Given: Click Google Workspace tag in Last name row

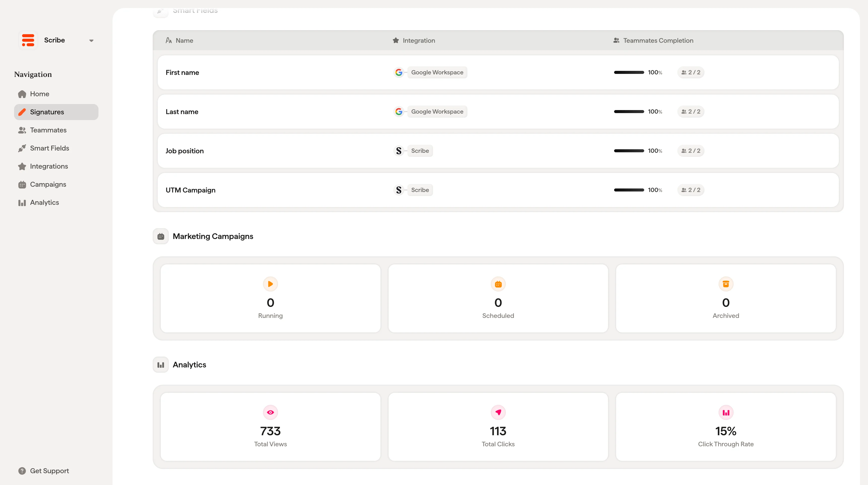Looking at the screenshot, I should 437,112.
